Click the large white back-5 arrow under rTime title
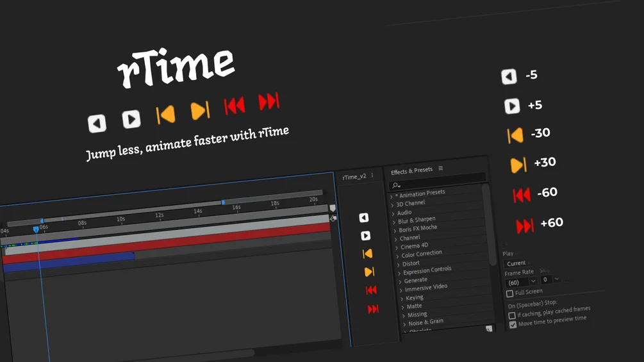This screenshot has width=644, height=362. coord(97,123)
